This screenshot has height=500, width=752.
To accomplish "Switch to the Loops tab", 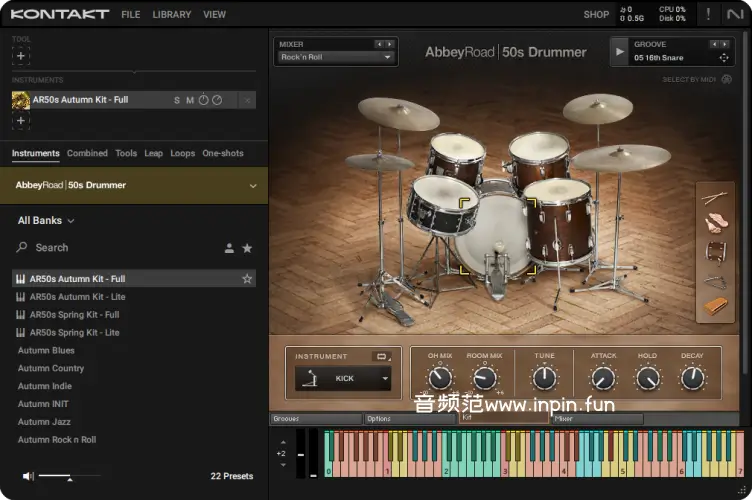I will pyautogui.click(x=182, y=154).
